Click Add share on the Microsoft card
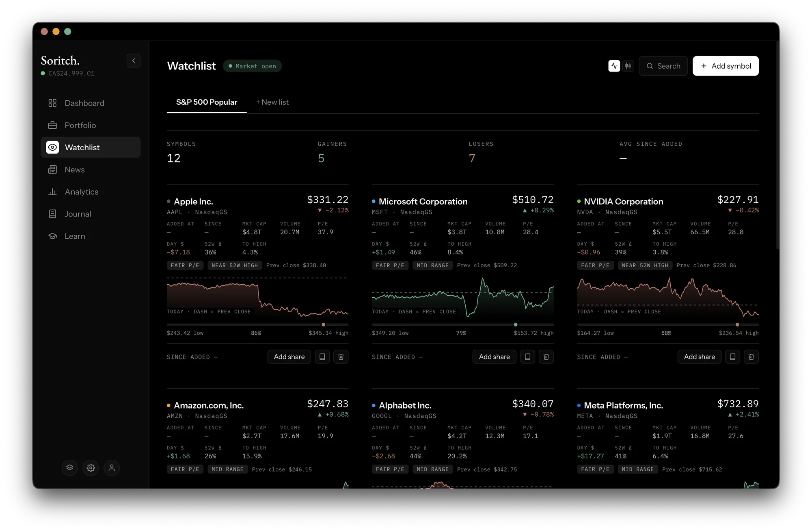812x532 pixels. tap(494, 357)
